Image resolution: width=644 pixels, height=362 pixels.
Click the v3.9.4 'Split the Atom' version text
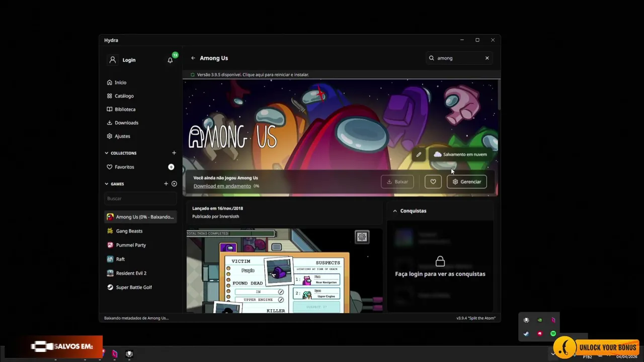[476, 318]
